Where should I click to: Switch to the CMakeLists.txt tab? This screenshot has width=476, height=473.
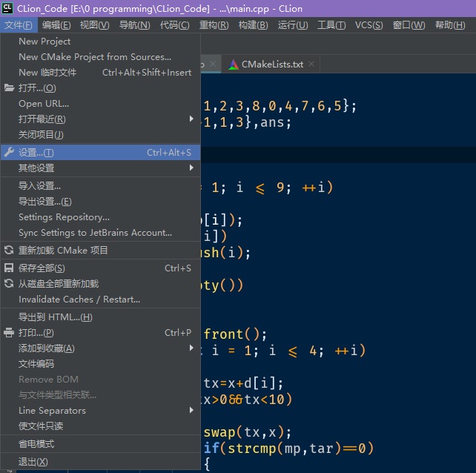click(272, 64)
